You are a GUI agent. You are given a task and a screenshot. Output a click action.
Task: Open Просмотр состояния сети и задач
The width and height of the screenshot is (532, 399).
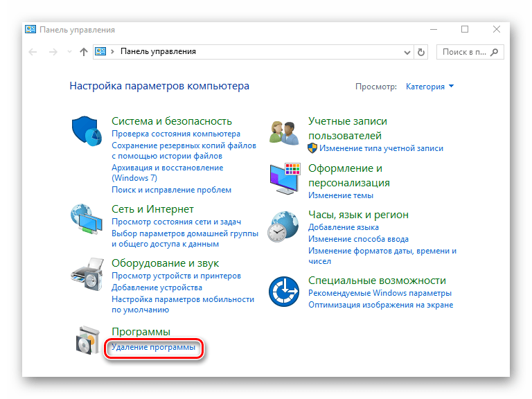coord(177,222)
